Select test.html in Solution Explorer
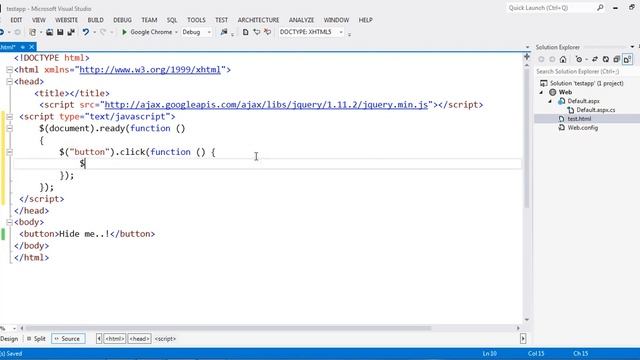 [x=579, y=119]
